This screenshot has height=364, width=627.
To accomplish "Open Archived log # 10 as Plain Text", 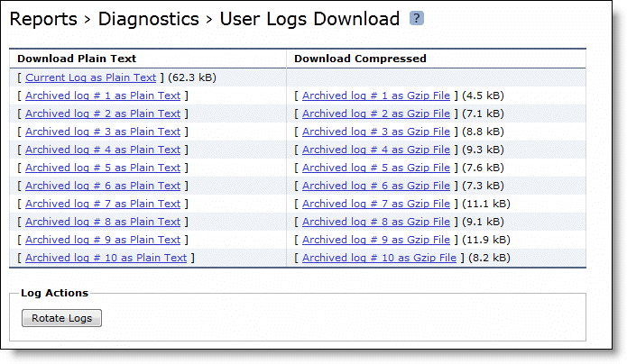I will click(x=106, y=258).
